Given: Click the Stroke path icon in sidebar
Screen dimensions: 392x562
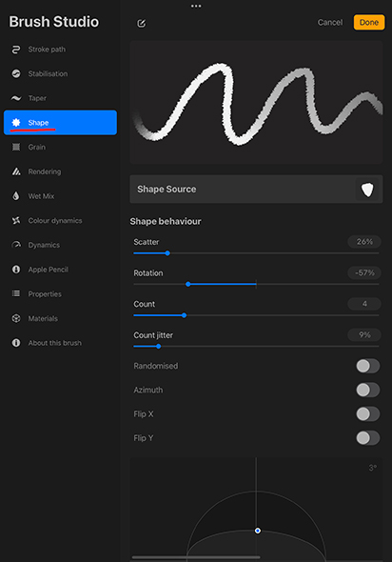Looking at the screenshot, I should click(x=16, y=50).
